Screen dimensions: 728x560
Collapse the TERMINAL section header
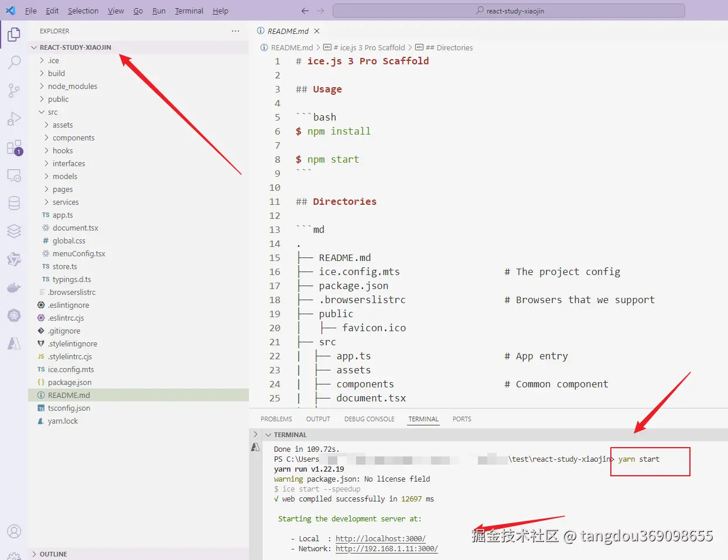coord(495,435)
